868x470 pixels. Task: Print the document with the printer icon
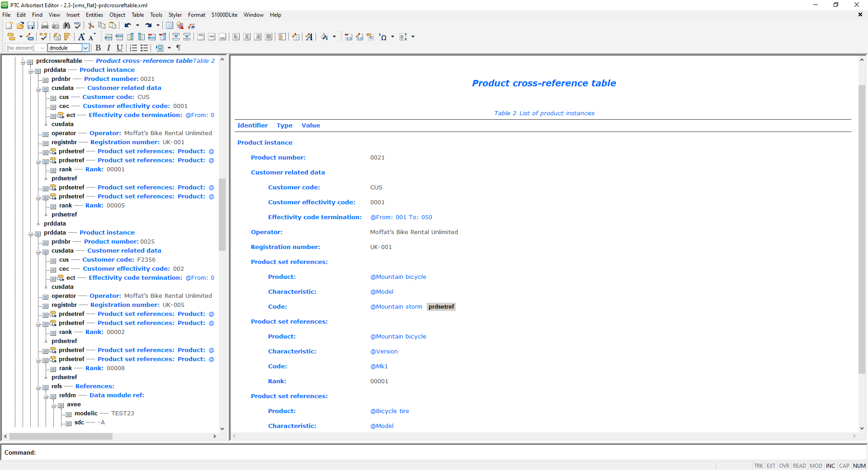[44, 26]
